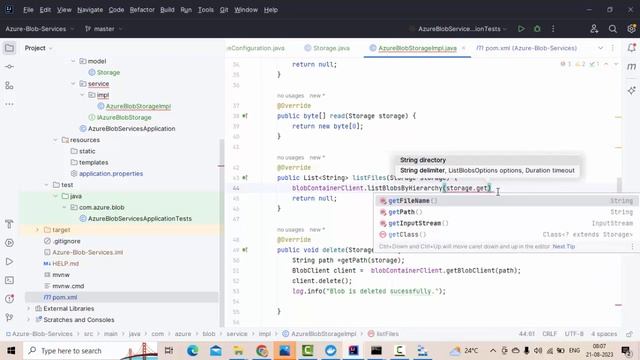The image size is (640, 360).
Task: Select HELP.md in project tree
Action: click(65, 264)
